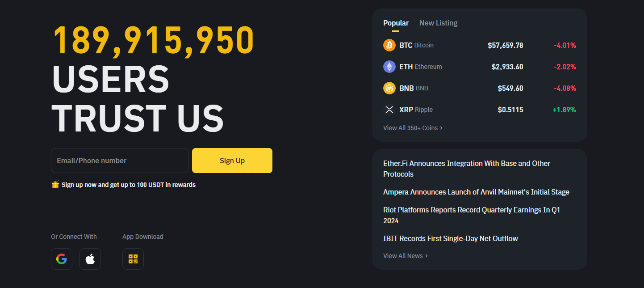The height and width of the screenshot is (288, 644).
Task: Click the Apple sign-in icon
Action: [90, 259]
